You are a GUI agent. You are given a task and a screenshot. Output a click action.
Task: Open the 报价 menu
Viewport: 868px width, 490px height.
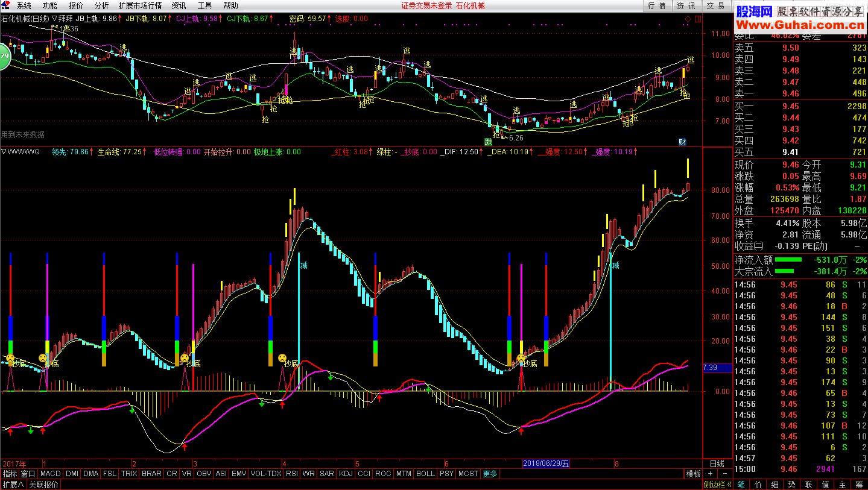(76, 5)
